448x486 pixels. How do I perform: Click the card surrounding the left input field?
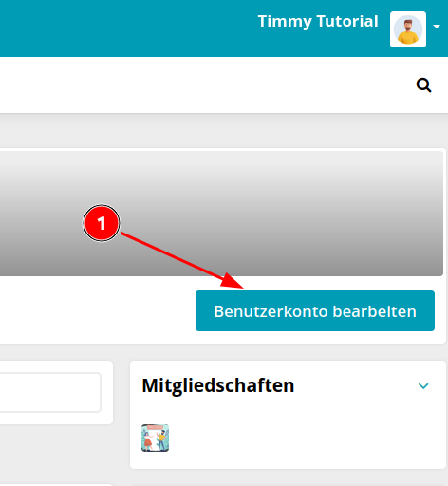57,419
